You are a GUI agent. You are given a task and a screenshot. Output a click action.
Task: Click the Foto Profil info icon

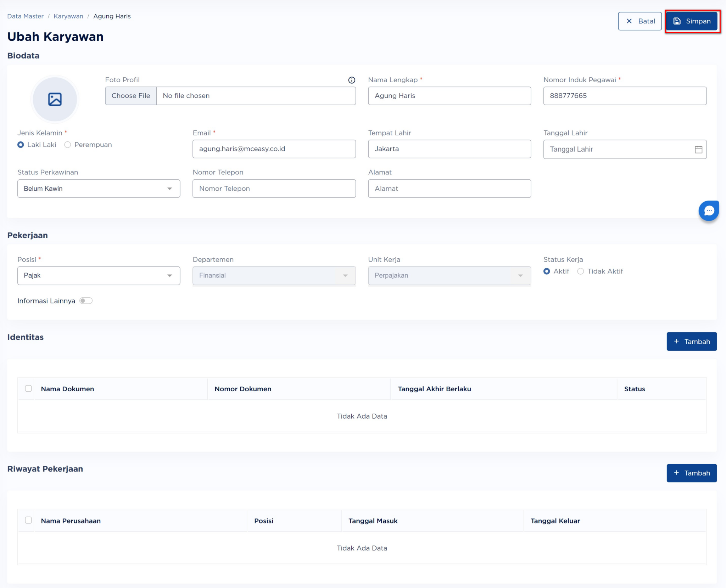(351, 80)
